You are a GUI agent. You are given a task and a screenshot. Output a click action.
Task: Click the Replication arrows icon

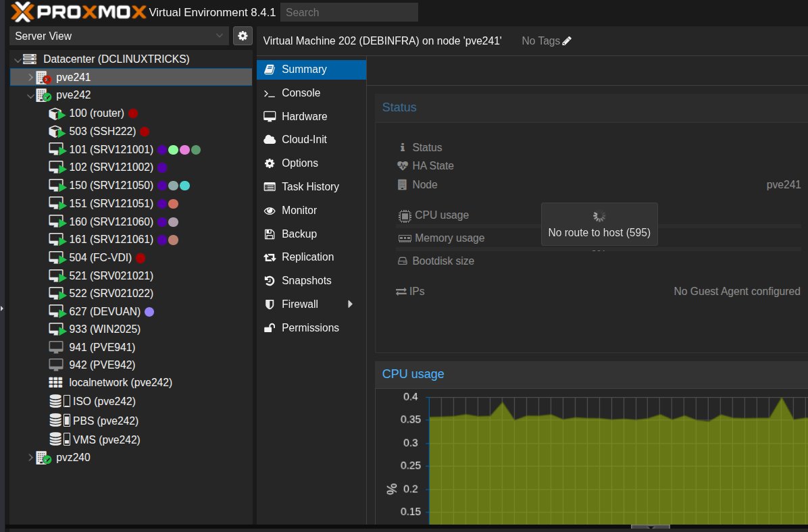(270, 257)
